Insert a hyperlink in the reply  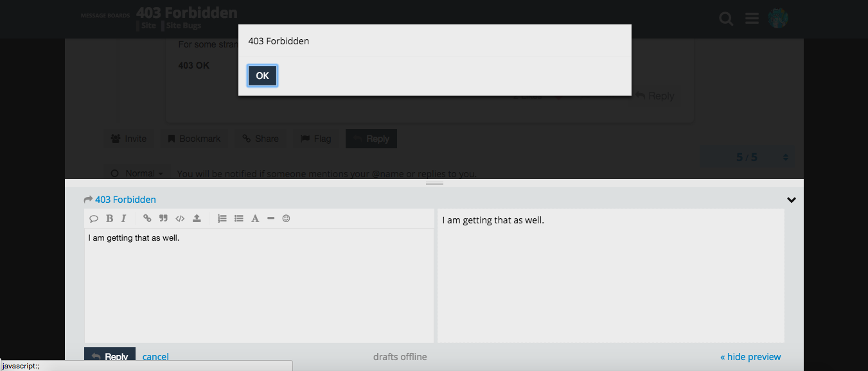click(147, 218)
